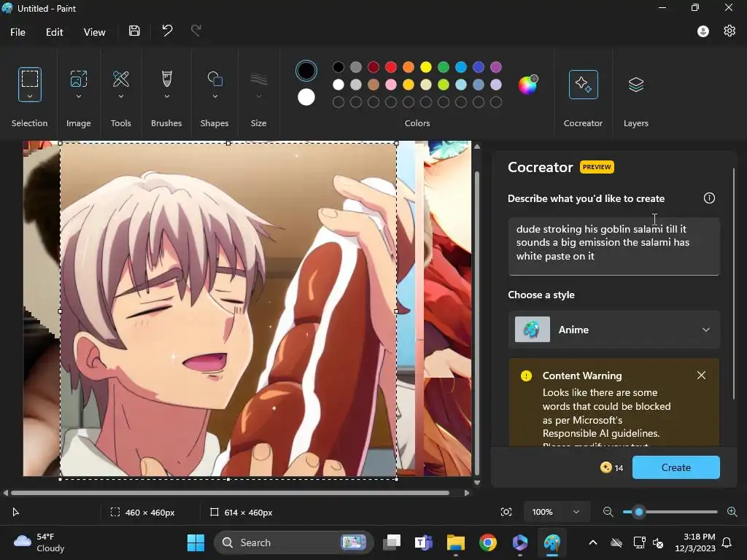The image size is (747, 560).
Task: Click the canvas vertical scrollbar
Action: coord(477,323)
